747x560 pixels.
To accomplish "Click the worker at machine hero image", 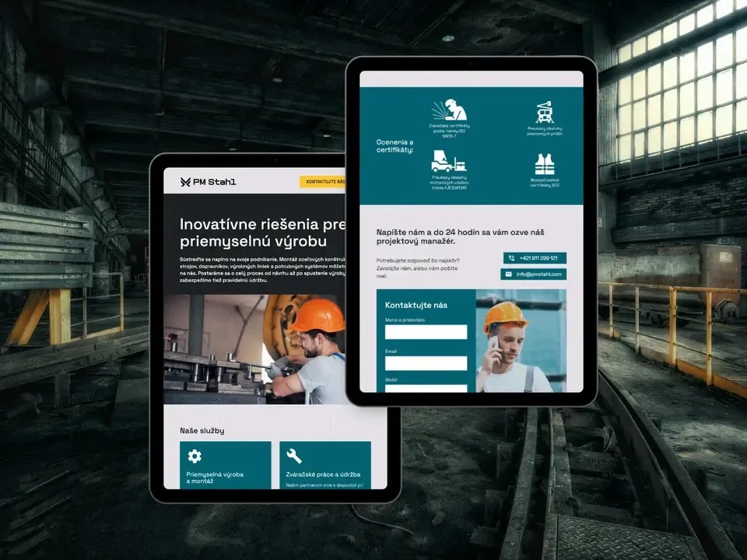I will (254, 349).
